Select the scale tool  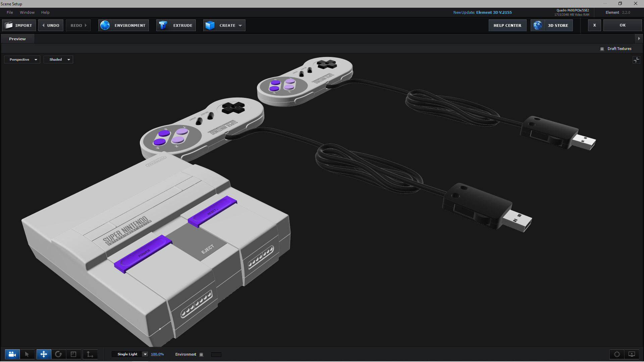[x=74, y=354]
